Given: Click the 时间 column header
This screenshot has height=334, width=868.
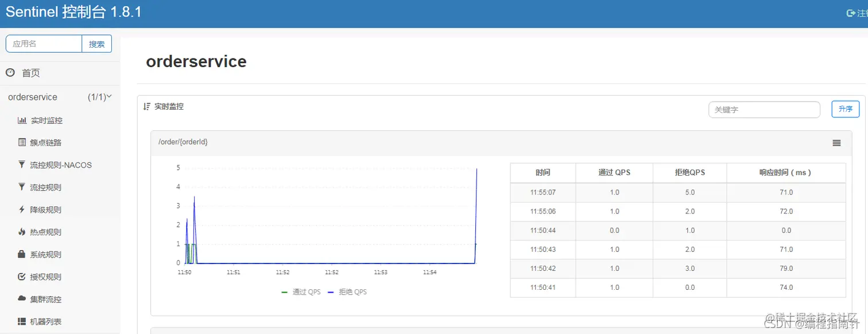Looking at the screenshot, I should point(543,173).
